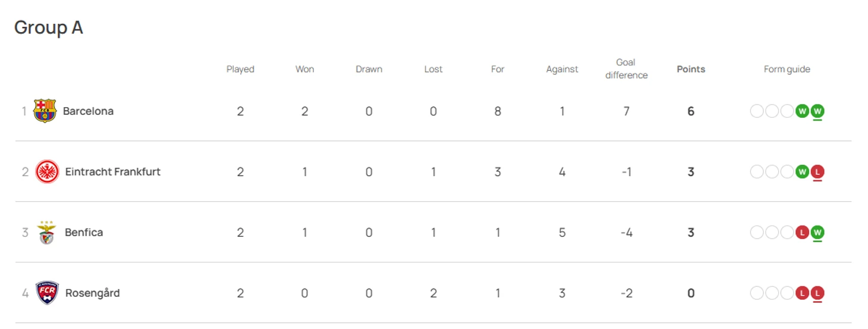Click the Points column header

point(691,69)
